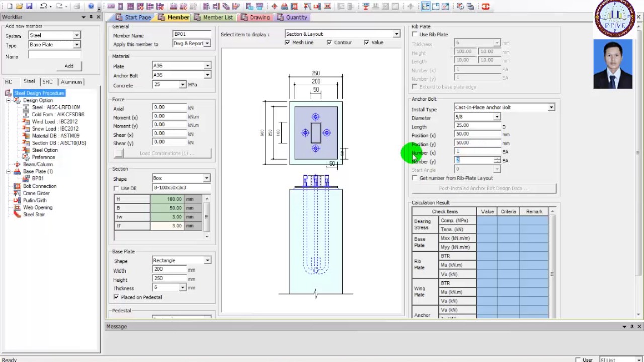
Task: Click the Save floppy disk icon
Action: [29, 6]
